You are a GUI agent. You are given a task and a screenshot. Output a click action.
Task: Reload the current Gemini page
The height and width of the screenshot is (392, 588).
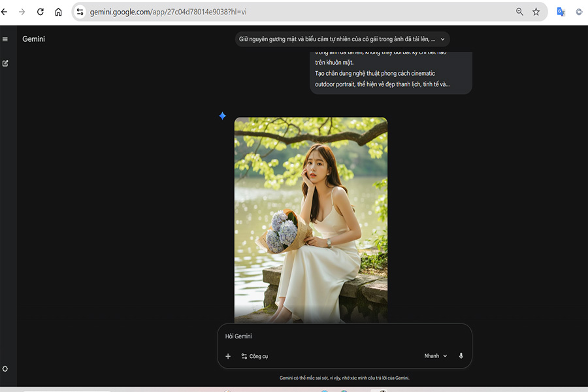point(41,12)
